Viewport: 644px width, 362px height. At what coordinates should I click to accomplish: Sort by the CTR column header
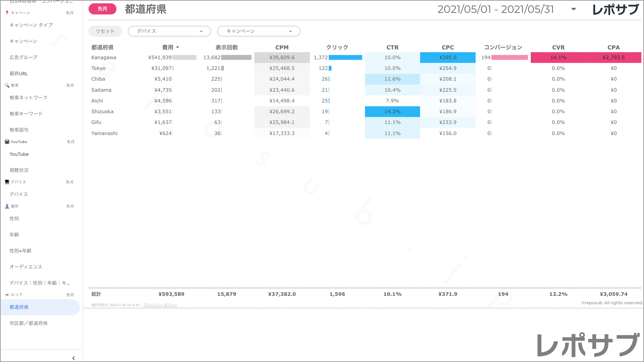point(392,48)
